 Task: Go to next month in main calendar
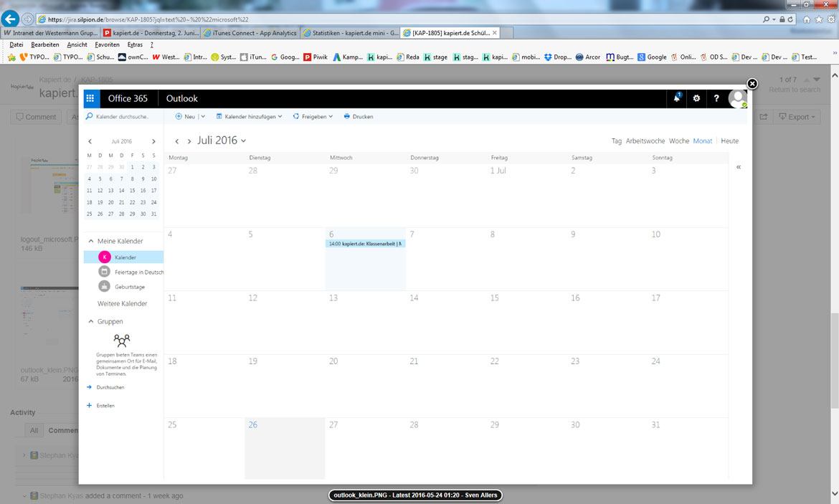point(189,141)
